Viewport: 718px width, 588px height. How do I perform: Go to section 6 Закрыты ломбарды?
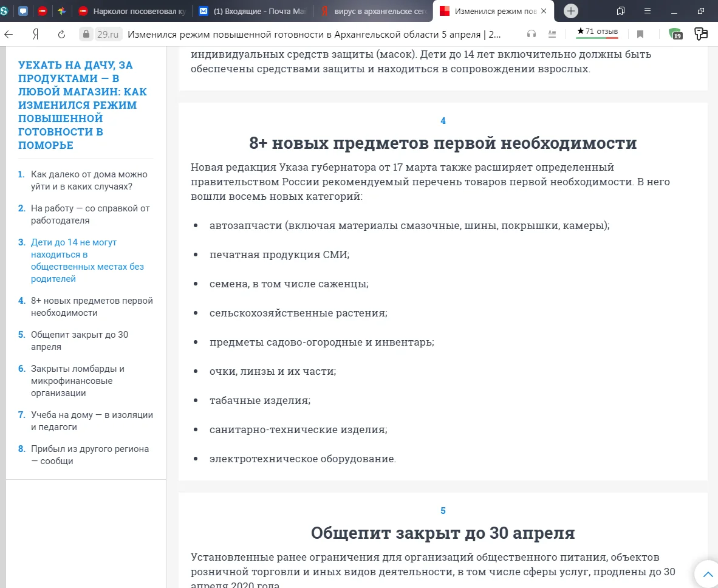coord(77,380)
